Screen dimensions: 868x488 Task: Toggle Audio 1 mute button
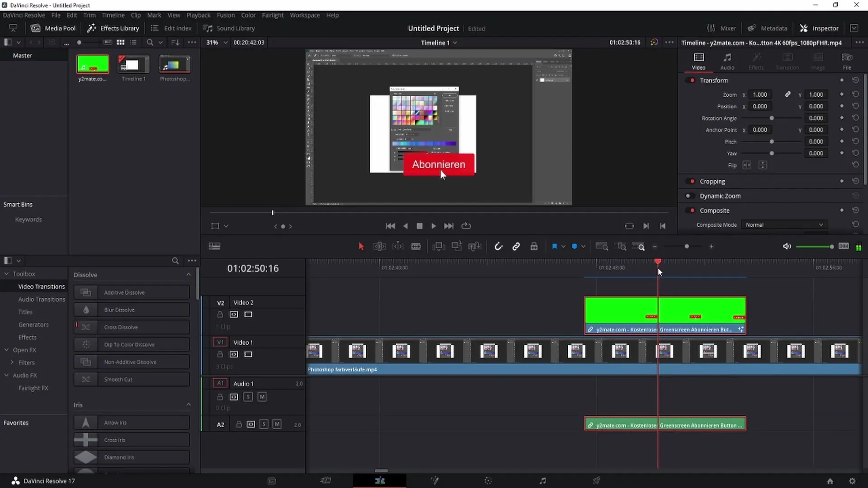point(262,397)
